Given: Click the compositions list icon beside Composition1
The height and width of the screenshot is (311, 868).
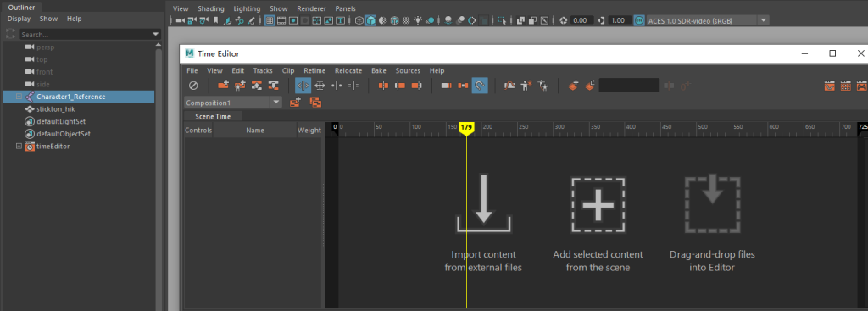Looking at the screenshot, I should click(x=315, y=103).
